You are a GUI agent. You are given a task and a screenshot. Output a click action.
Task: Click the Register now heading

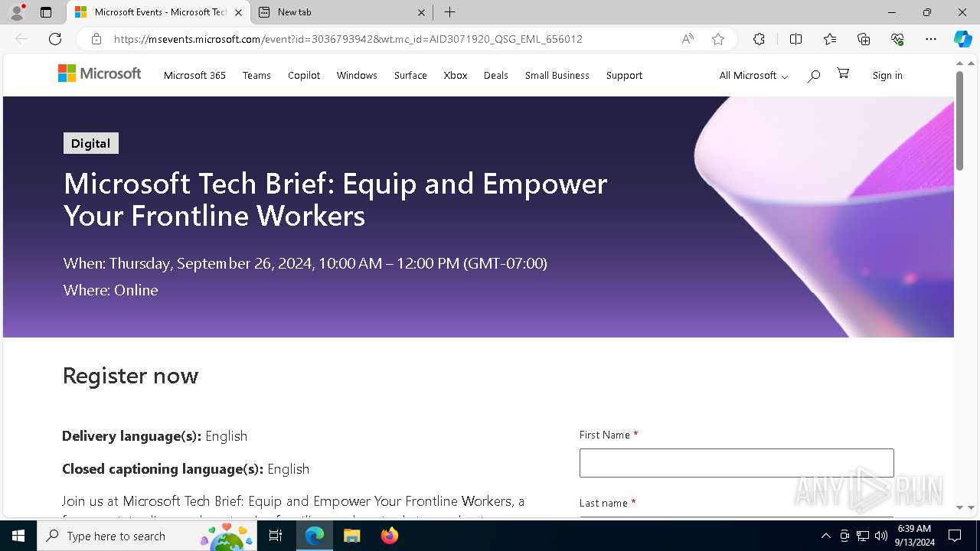click(130, 376)
